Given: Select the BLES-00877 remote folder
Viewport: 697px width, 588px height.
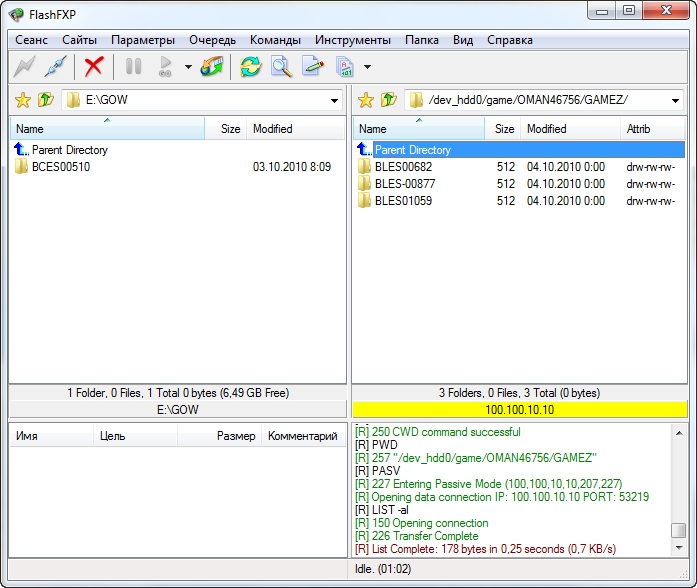Looking at the screenshot, I should pos(404,184).
